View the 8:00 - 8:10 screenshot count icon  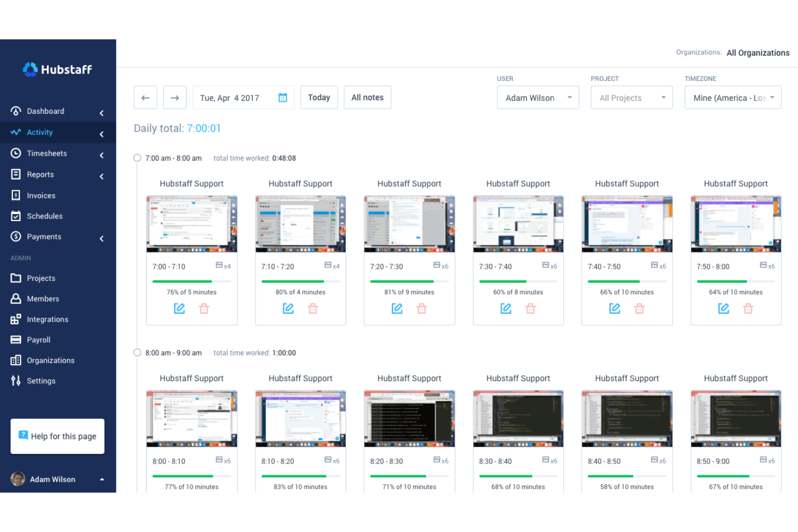(x=219, y=460)
